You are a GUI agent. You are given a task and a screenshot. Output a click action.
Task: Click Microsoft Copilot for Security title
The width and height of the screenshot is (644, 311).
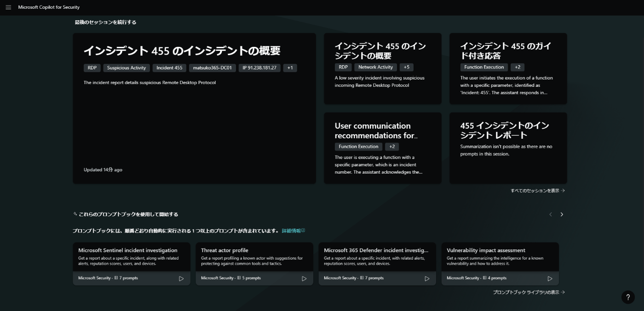coord(49,7)
